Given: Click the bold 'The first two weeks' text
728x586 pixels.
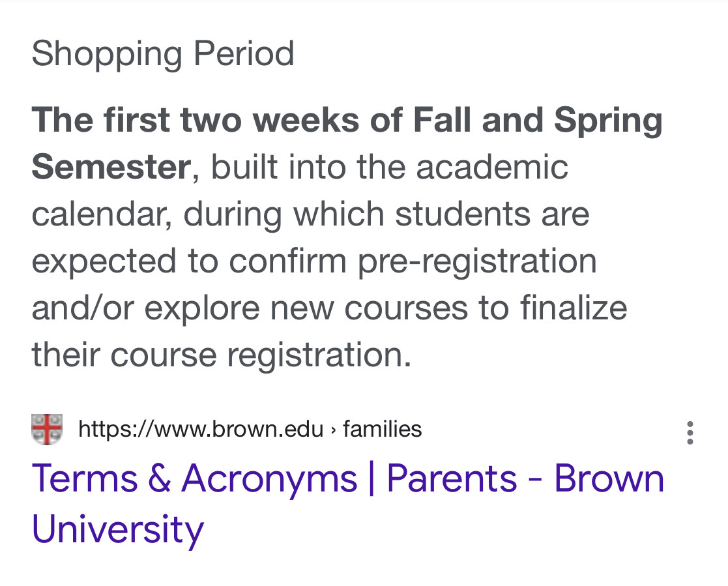Looking at the screenshot, I should (195, 121).
